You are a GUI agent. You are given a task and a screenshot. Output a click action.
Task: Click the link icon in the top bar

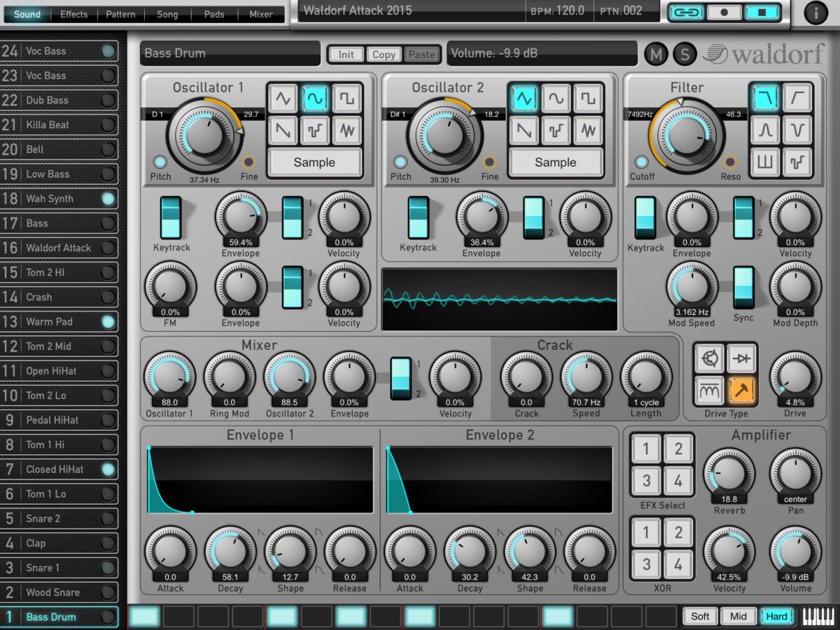686,11
